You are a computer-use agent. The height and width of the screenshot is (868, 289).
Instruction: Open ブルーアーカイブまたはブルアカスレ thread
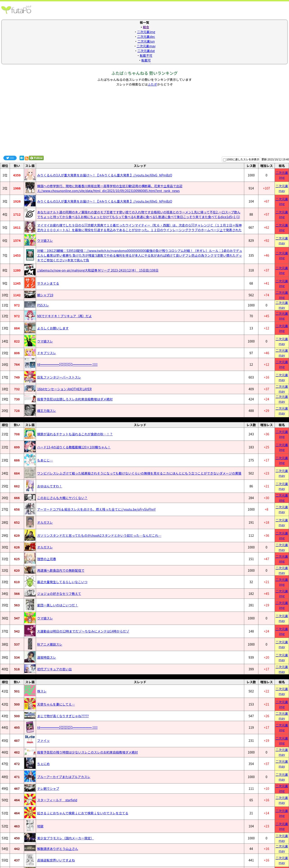[64, 777]
